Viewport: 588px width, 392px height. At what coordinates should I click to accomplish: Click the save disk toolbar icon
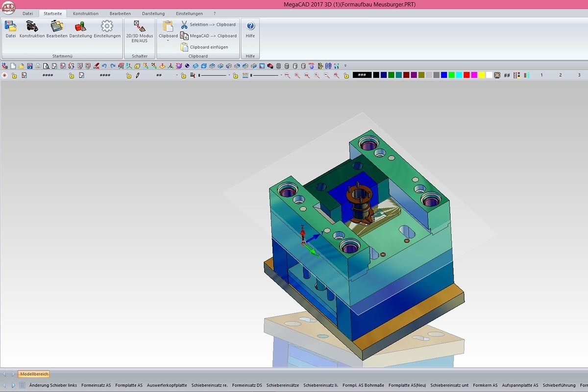tap(30, 66)
